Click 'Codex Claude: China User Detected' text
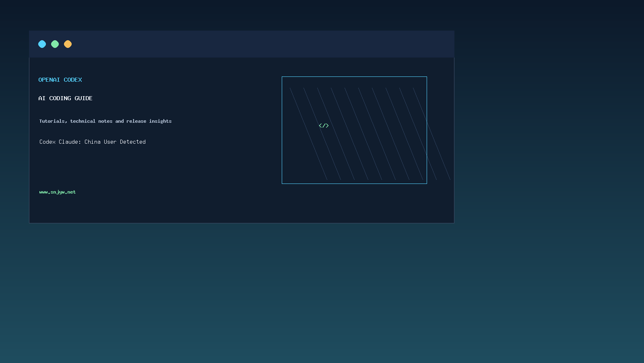This screenshot has width=644, height=363. (93, 142)
